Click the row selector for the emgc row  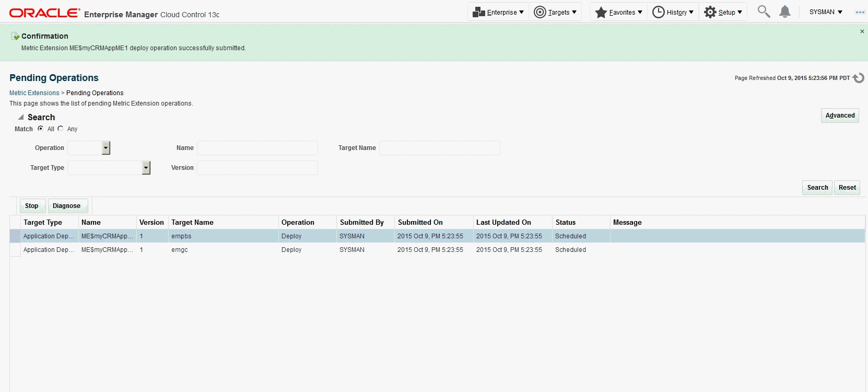15,250
